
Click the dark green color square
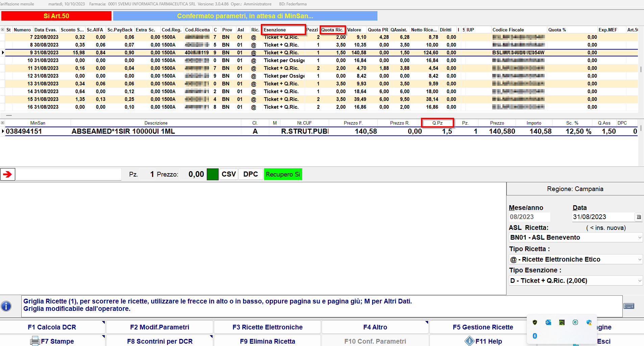[x=213, y=174]
